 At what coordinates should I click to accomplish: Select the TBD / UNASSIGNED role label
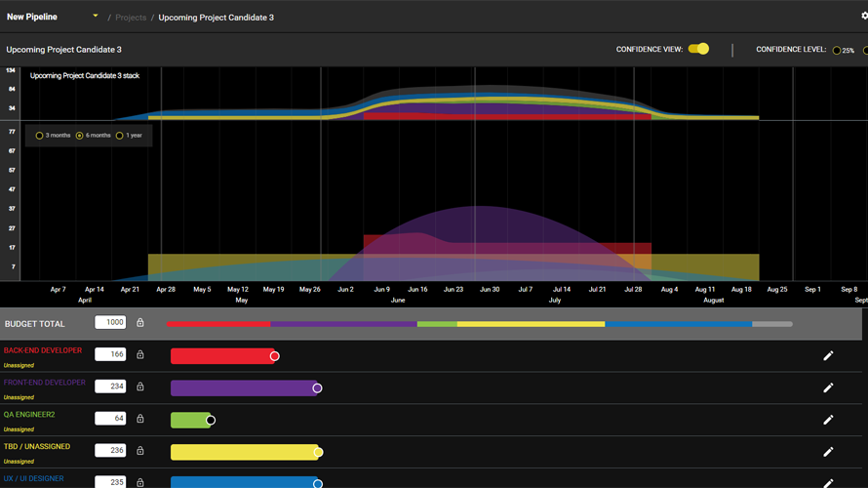tap(36, 446)
